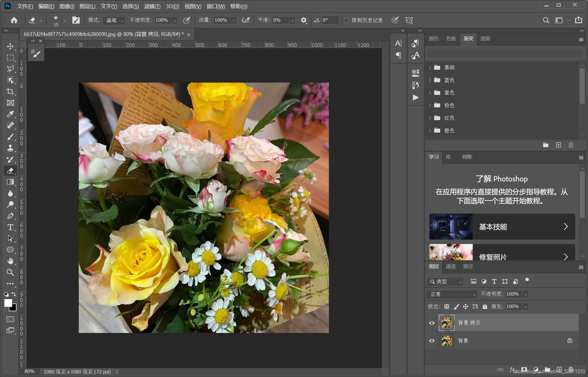Toggle pressure for size icon

pos(395,20)
